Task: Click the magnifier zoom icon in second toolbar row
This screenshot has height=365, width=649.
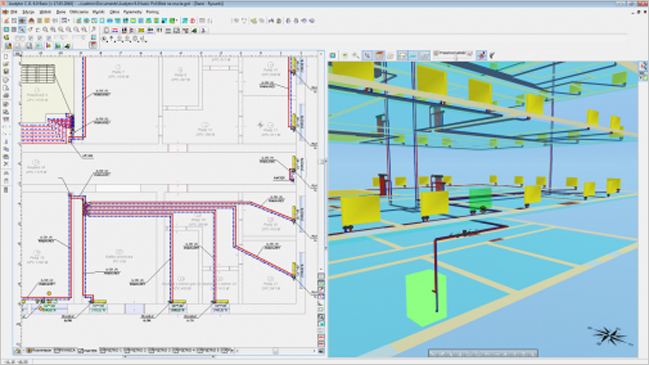Action: (x=22, y=30)
